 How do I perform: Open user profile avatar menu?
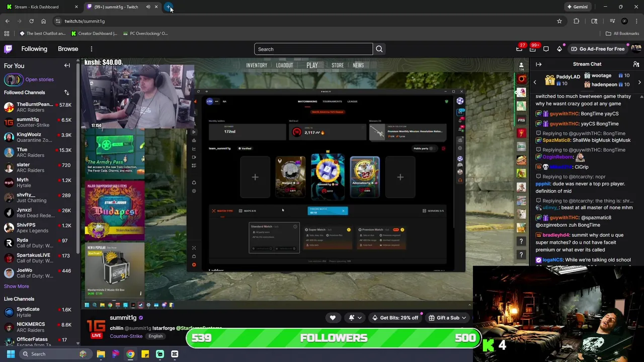point(636,49)
